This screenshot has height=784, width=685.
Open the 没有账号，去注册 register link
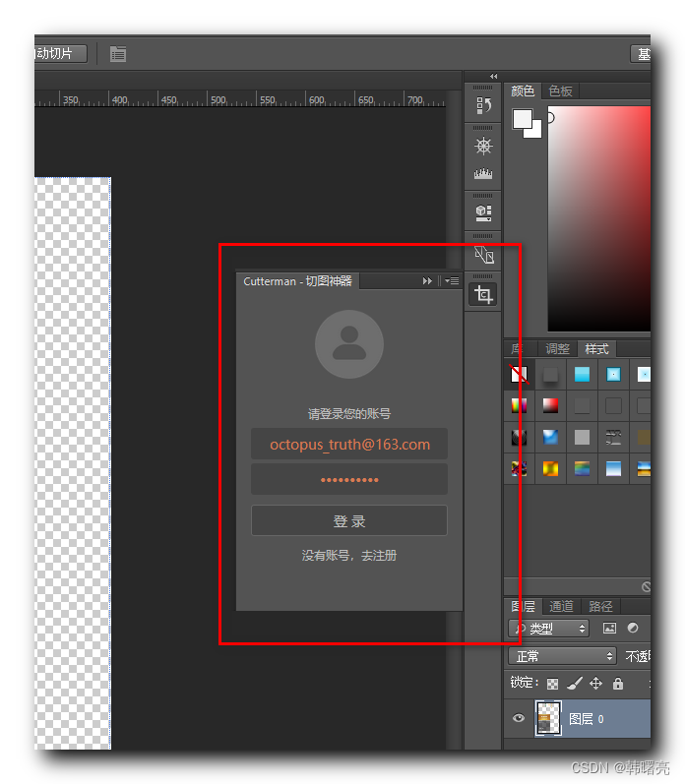point(349,556)
